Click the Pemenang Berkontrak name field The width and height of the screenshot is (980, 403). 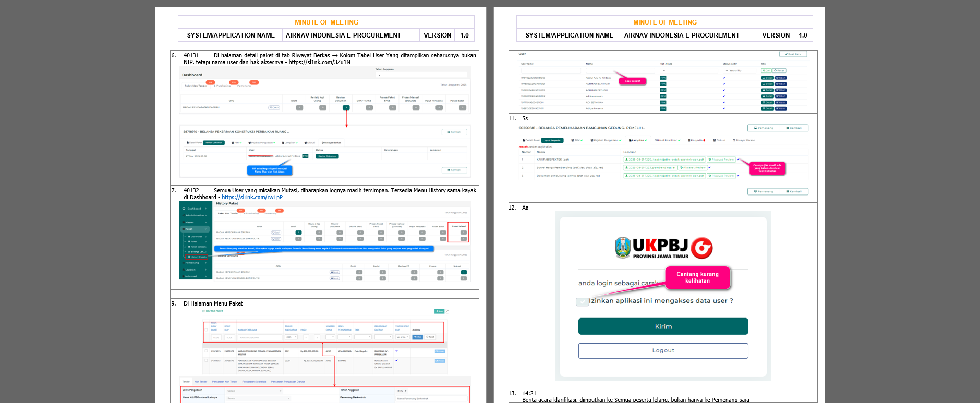coord(431,398)
